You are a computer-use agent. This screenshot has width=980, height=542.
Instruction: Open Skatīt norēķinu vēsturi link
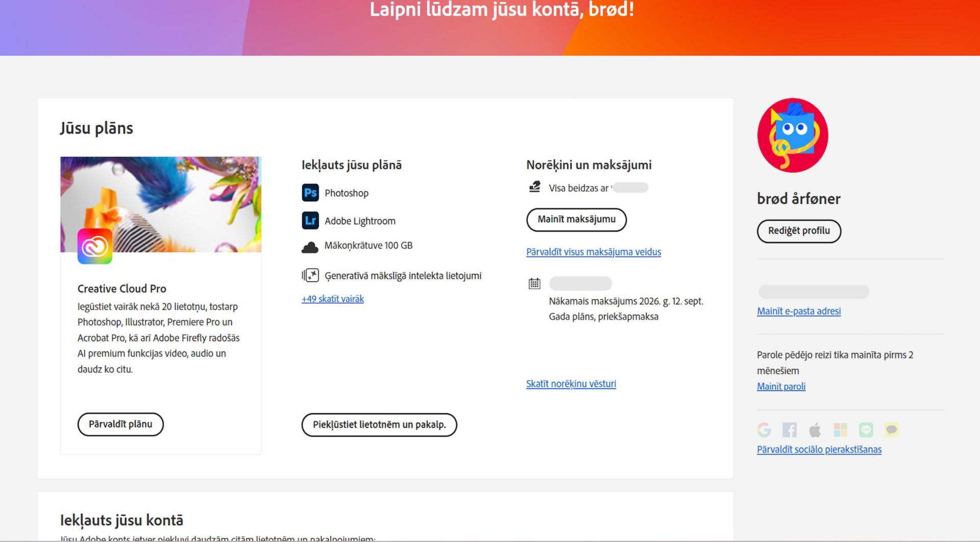(x=571, y=384)
